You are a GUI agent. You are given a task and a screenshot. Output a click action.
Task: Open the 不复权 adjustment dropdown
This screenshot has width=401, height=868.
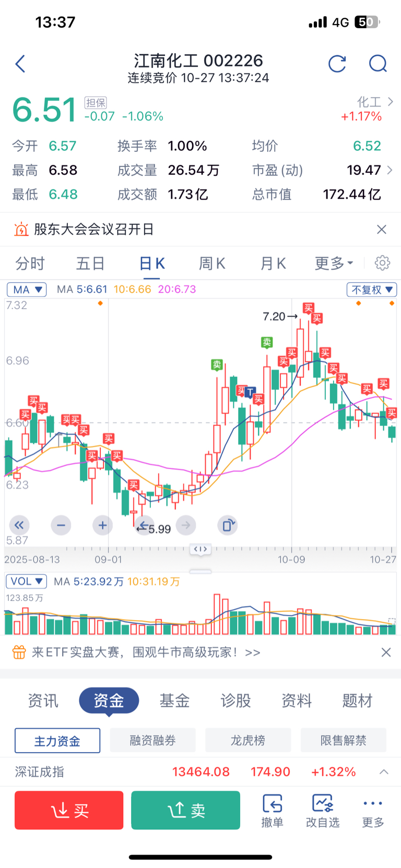click(372, 290)
